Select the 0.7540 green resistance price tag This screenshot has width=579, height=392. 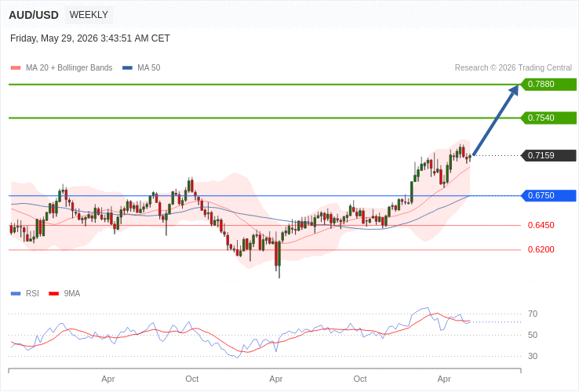pos(548,118)
